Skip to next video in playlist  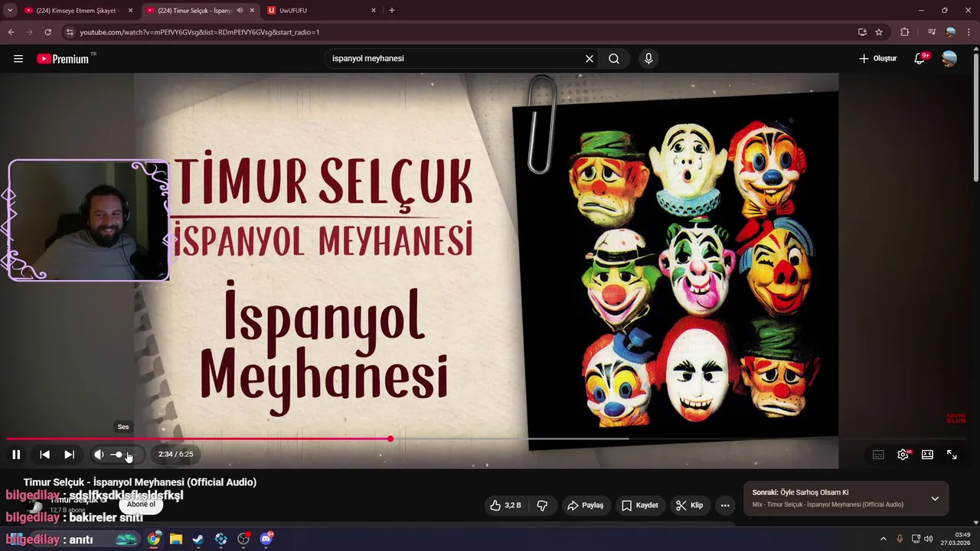69,455
